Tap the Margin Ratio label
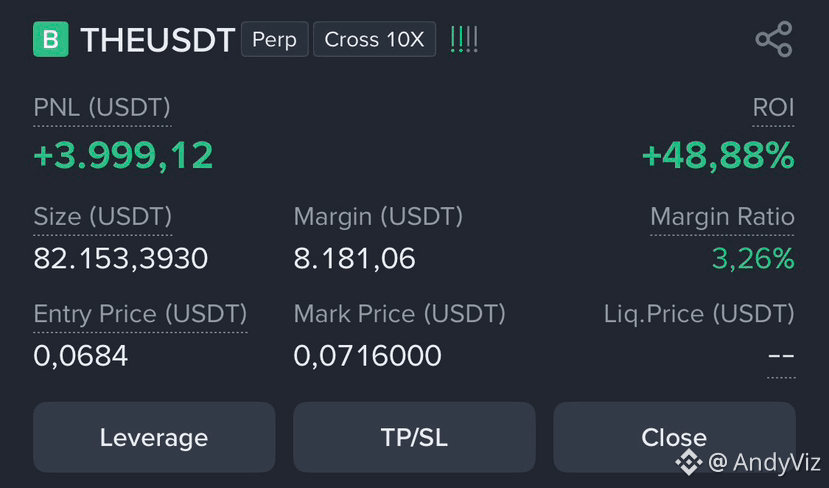829x488 pixels. pyautogui.click(x=722, y=216)
